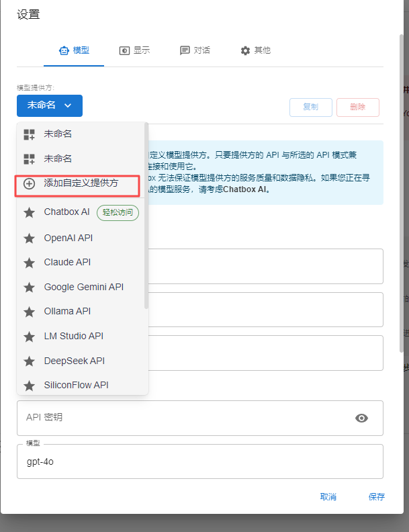
Task: Switch to the 对话 tab
Action: (x=195, y=50)
